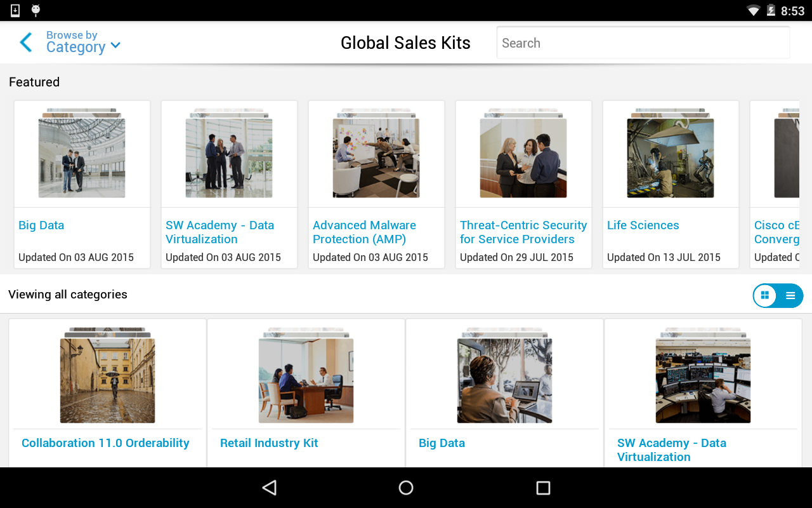Tap the battery status icon
The image size is (812, 508).
point(771,10)
